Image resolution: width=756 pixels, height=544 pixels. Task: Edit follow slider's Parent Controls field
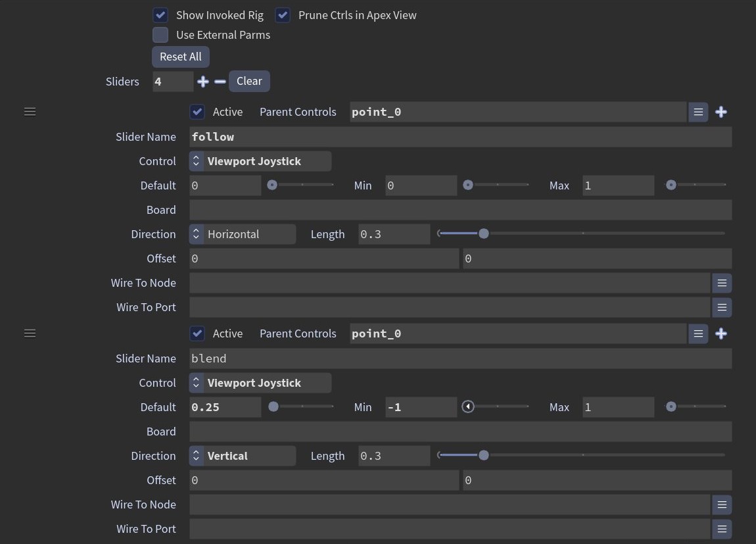tap(518, 112)
